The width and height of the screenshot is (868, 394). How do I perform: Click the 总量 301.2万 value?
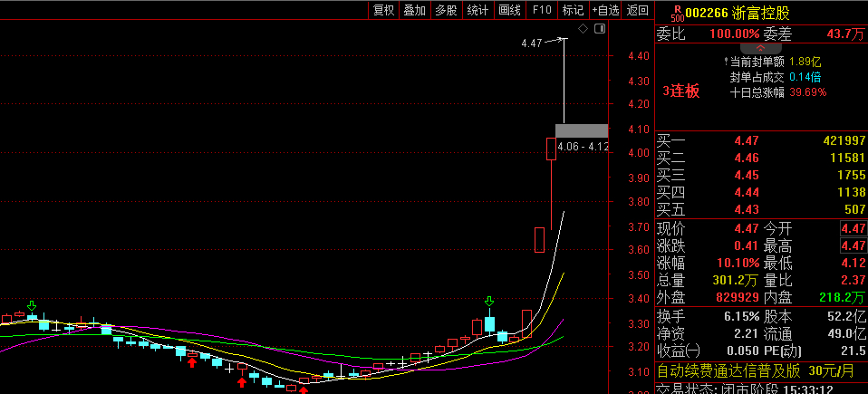click(735, 280)
